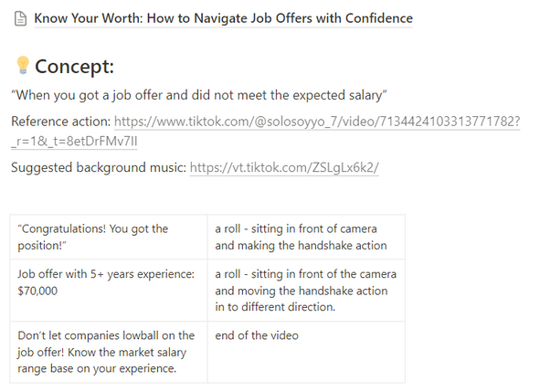The width and height of the screenshot is (540, 392).
Task: Click the page document icon beside the title
Action: [x=20, y=18]
